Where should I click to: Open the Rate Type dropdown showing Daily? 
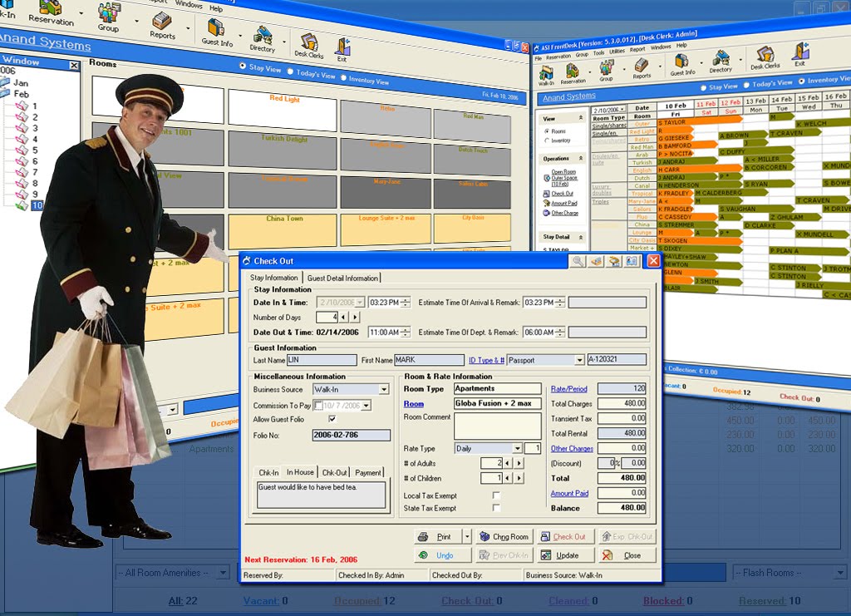[x=518, y=448]
